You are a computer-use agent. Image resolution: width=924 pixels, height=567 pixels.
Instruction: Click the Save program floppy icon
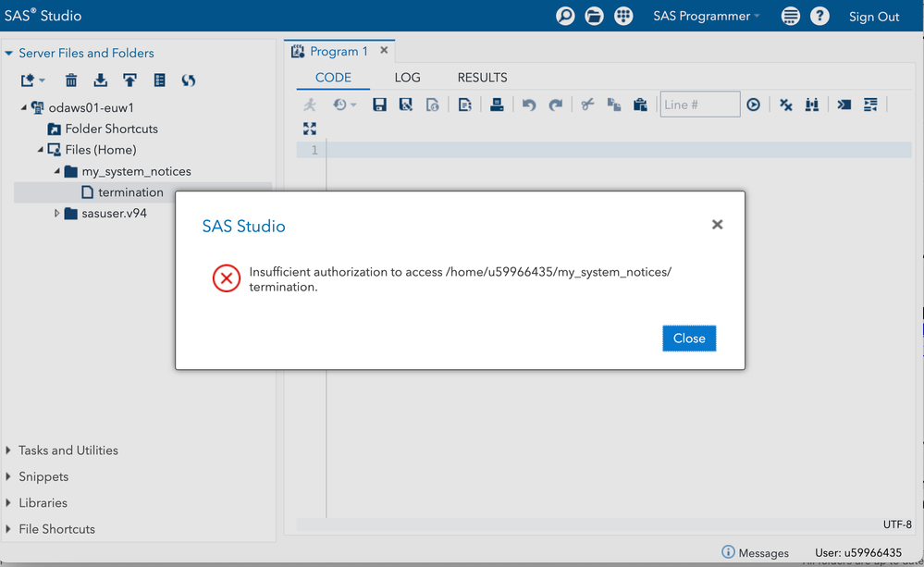point(379,105)
